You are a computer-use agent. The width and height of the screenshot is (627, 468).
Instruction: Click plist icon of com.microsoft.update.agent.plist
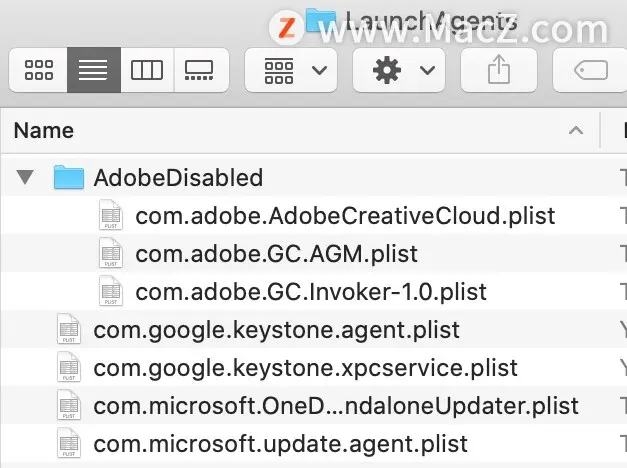click(x=69, y=443)
